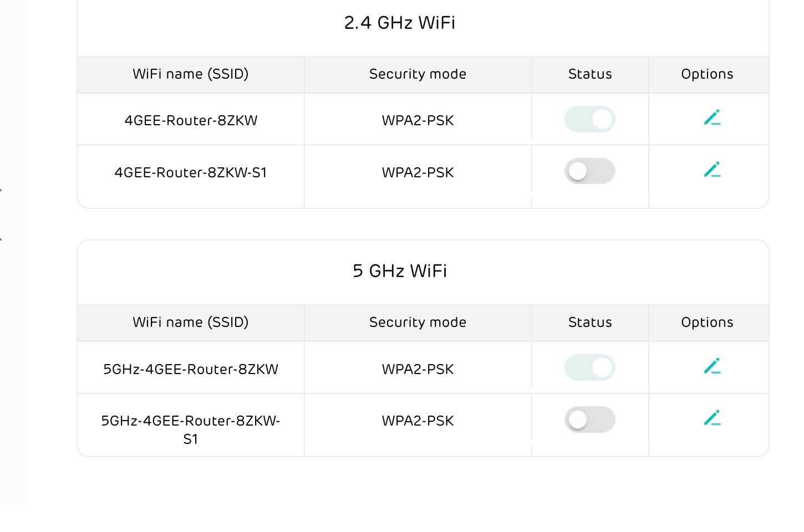Edit settings for 5GHz-4GEE-Router-8ZKW

[x=712, y=366]
